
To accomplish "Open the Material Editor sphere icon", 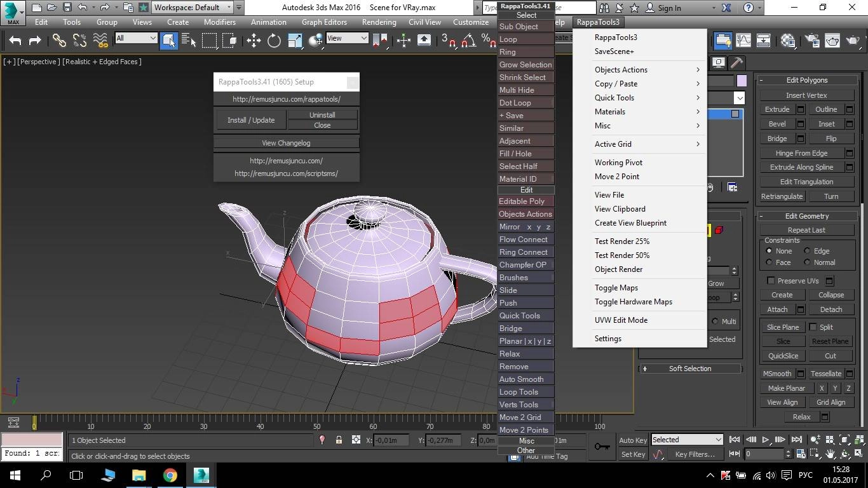I will pos(788,41).
